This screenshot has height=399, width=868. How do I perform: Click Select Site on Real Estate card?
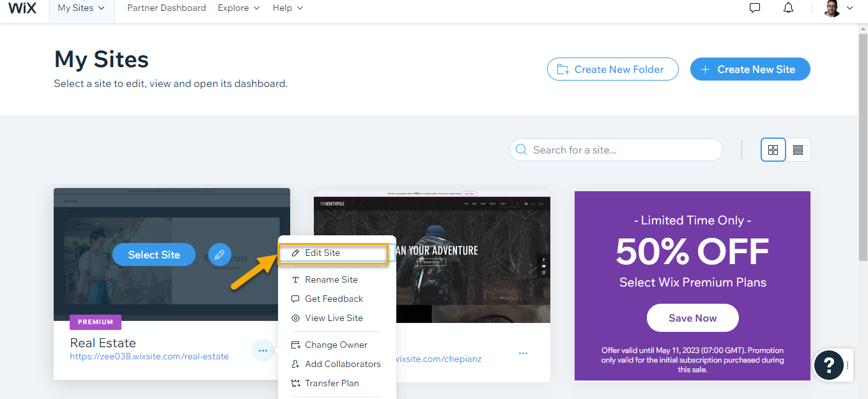click(x=153, y=254)
